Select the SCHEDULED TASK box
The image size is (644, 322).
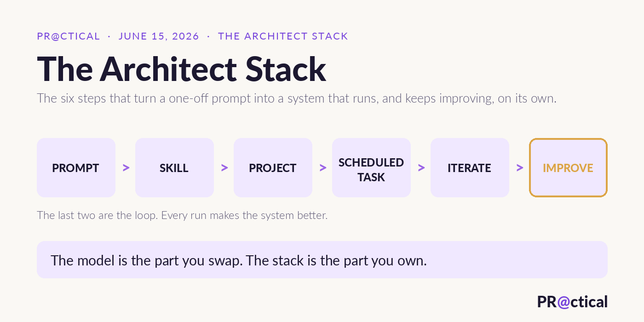coord(371,168)
